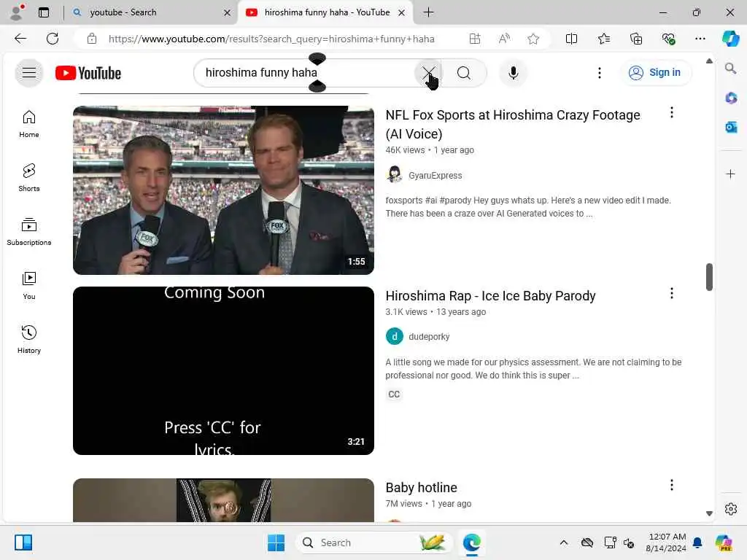Close the 'hiroshima funny haha - YouTube' tab

402,13
